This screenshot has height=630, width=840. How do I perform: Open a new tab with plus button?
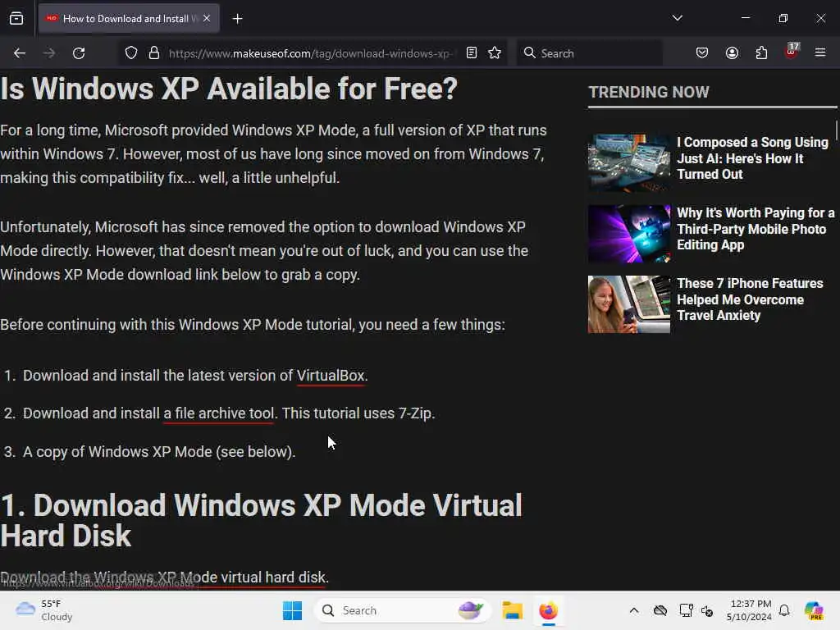[237, 19]
